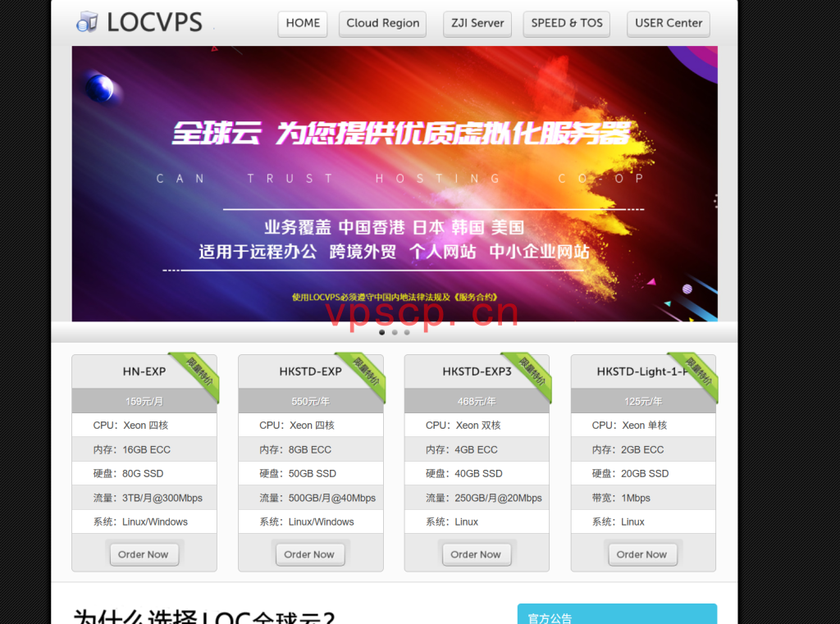Click the HKSTD-EXP plan title
Viewport: 840px width, 624px height.
tap(310, 371)
